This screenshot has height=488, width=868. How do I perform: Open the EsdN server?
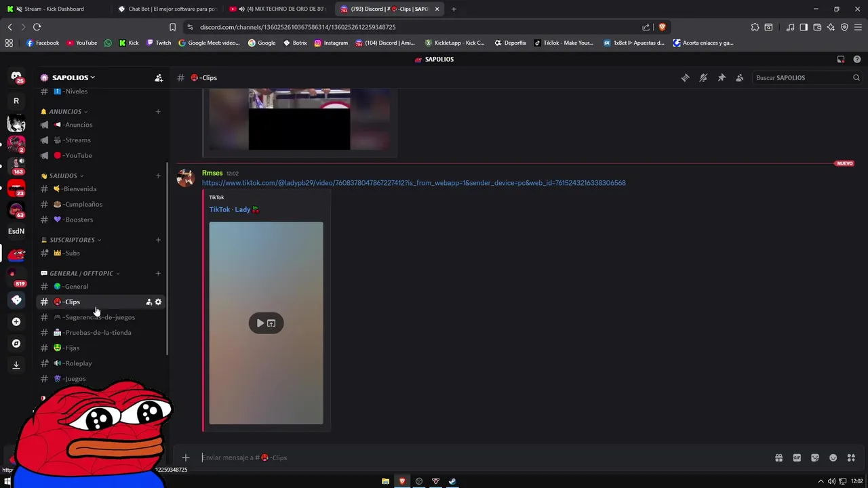pos(16,231)
